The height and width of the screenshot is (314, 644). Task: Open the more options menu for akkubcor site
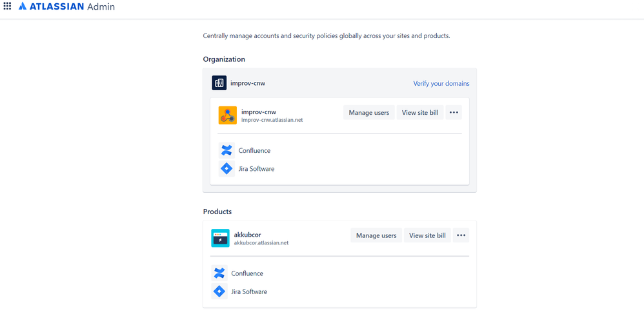[x=461, y=235]
